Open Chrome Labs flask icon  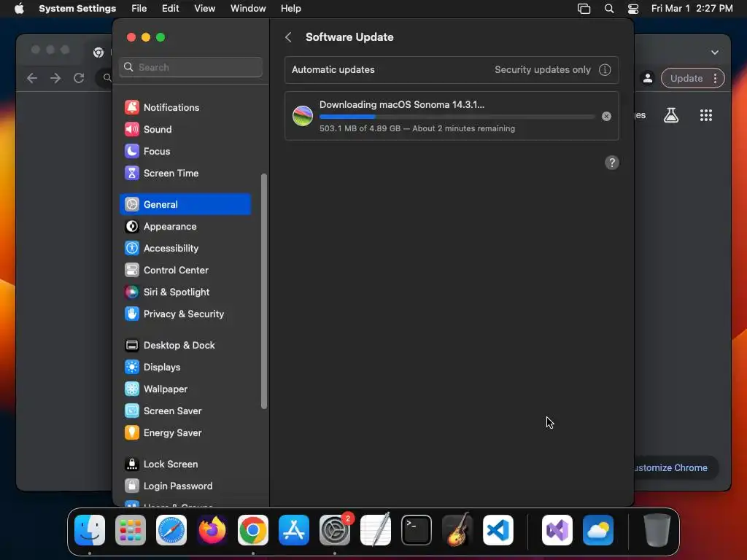671,114
